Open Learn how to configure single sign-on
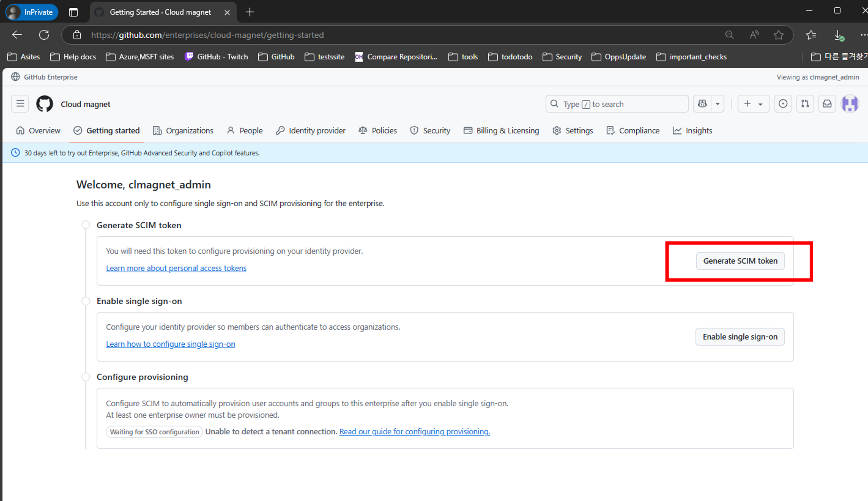868x501 pixels. click(x=170, y=344)
